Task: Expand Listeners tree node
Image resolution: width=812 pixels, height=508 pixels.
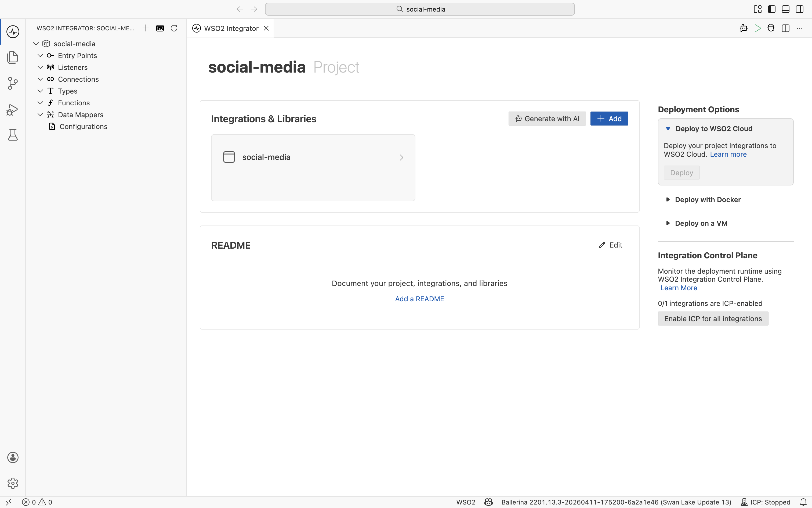Action: coord(40,67)
